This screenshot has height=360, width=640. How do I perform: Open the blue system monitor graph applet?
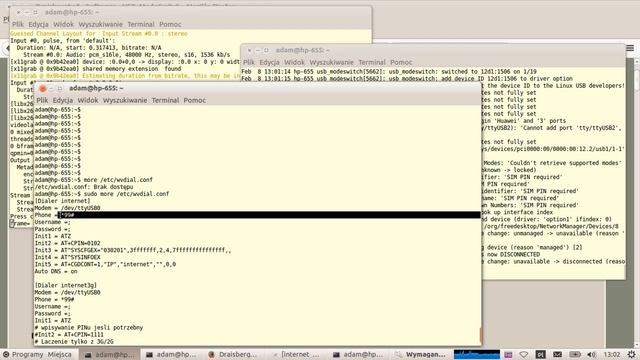[477, 354]
